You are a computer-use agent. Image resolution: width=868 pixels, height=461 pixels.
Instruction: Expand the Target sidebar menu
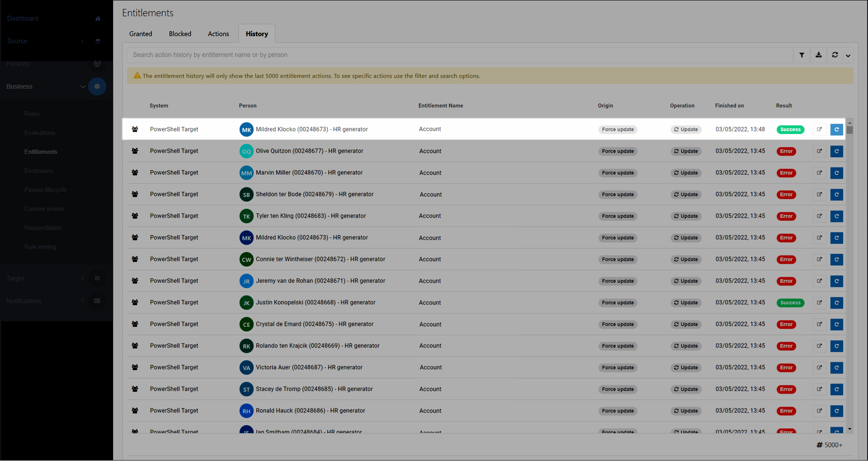point(83,278)
